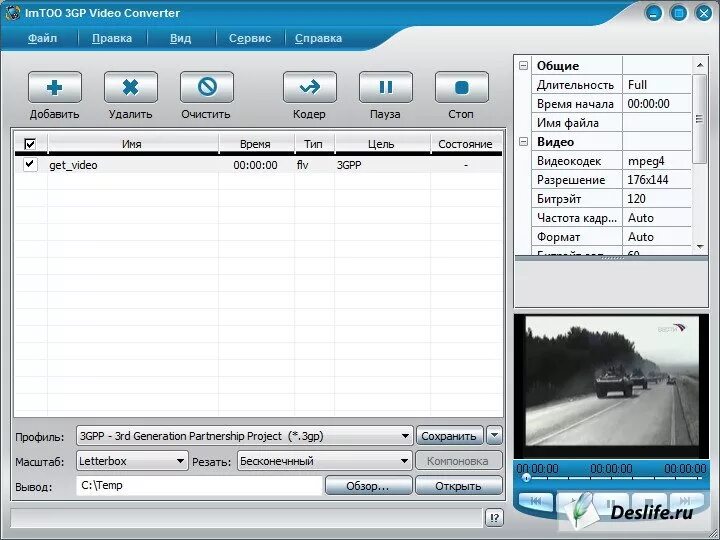This screenshot has height=540, width=720.
Task: Open the Файл menu
Action: [x=42, y=38]
